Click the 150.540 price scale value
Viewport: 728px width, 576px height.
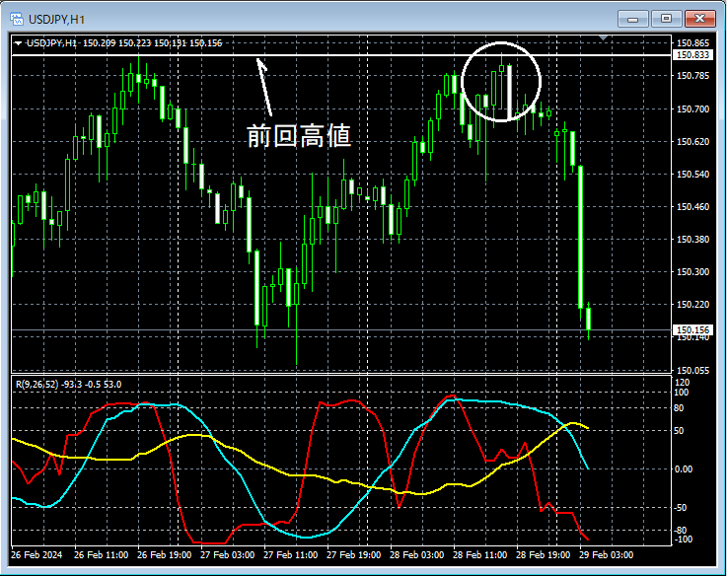(692, 174)
